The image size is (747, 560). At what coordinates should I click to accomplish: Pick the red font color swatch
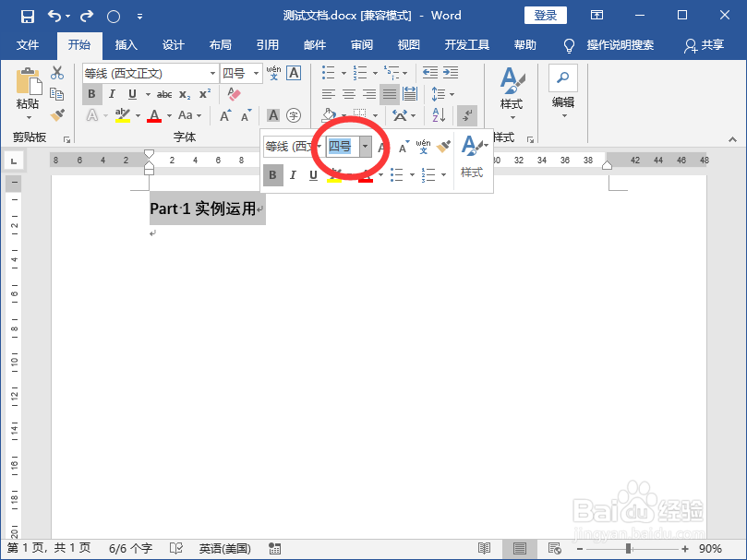tap(153, 114)
